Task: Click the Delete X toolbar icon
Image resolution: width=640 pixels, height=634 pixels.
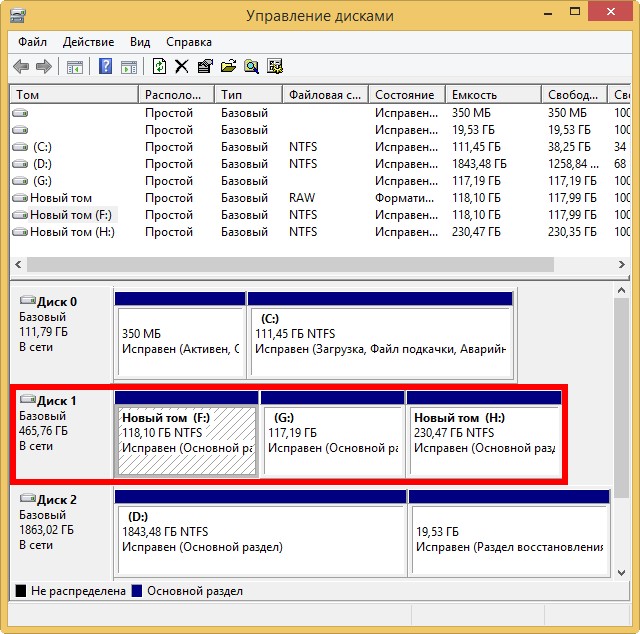Action: point(182,66)
